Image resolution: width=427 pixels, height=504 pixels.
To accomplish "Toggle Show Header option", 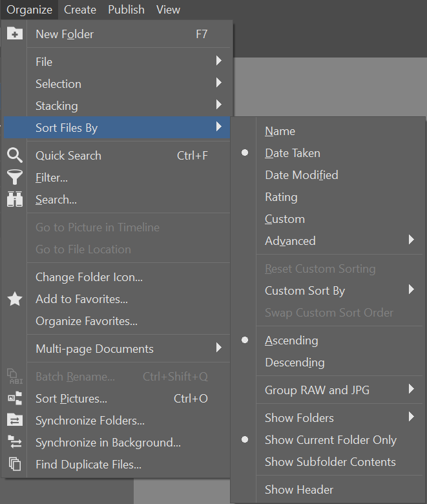I will pos(299,490).
